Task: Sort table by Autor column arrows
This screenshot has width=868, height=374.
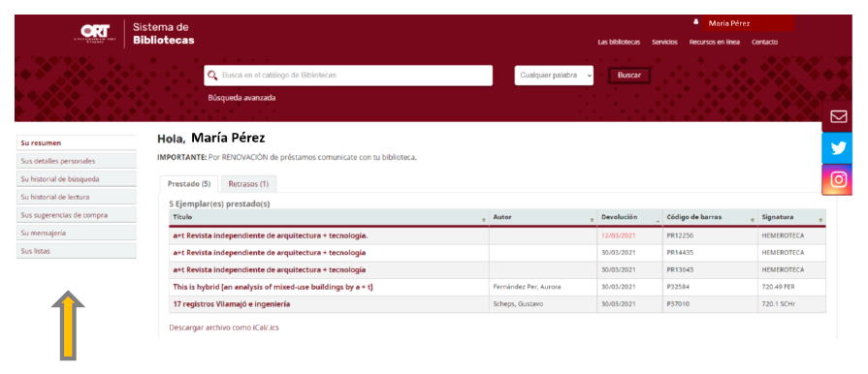Action: pyautogui.click(x=592, y=220)
